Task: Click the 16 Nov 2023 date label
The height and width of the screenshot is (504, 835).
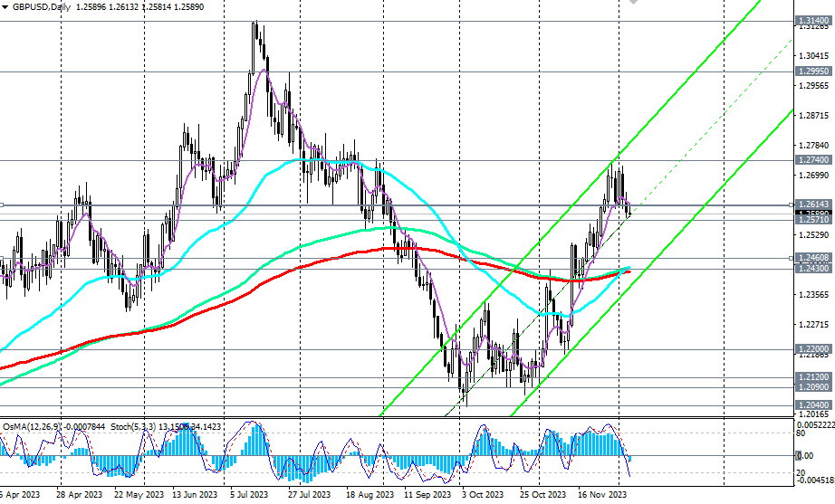Action: [602, 494]
